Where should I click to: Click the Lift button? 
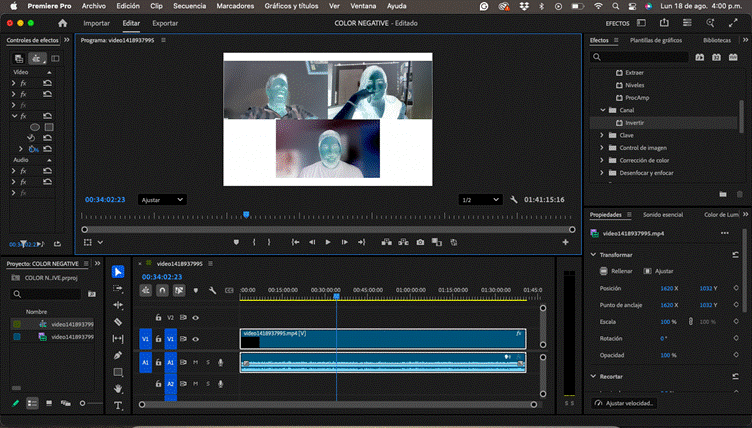click(387, 242)
